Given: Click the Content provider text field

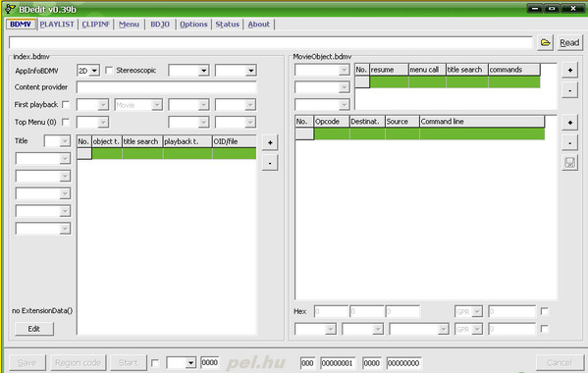Looking at the screenshot, I should coord(167,87).
